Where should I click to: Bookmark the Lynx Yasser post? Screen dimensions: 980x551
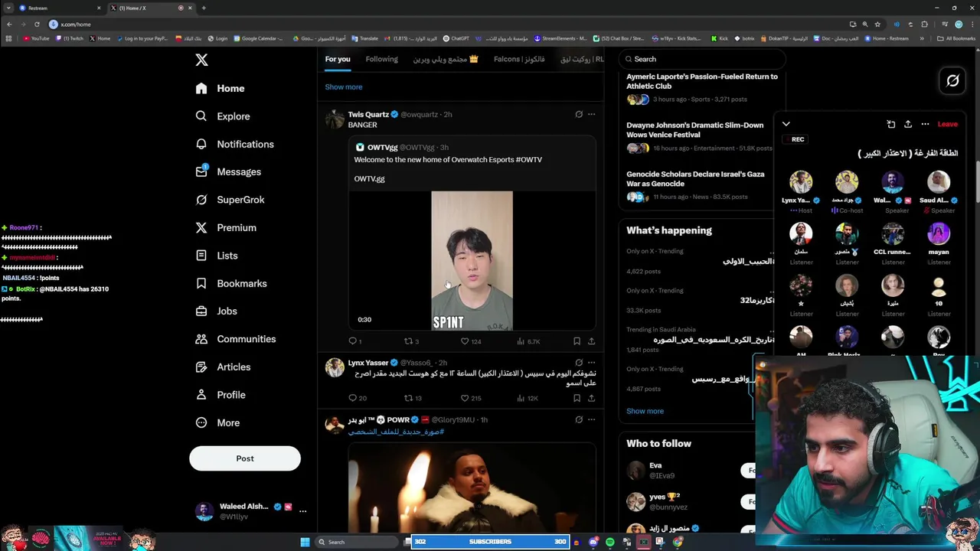tap(577, 398)
